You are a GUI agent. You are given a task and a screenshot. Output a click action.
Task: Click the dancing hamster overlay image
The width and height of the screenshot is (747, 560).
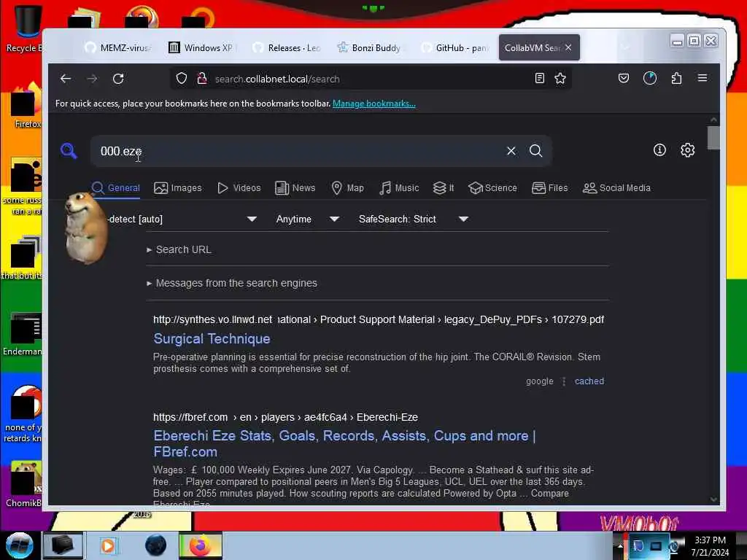[x=86, y=227]
